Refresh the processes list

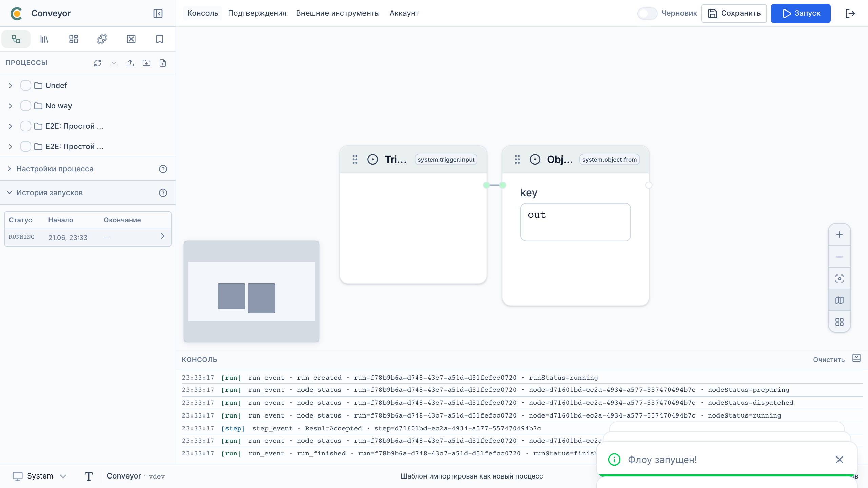click(98, 63)
